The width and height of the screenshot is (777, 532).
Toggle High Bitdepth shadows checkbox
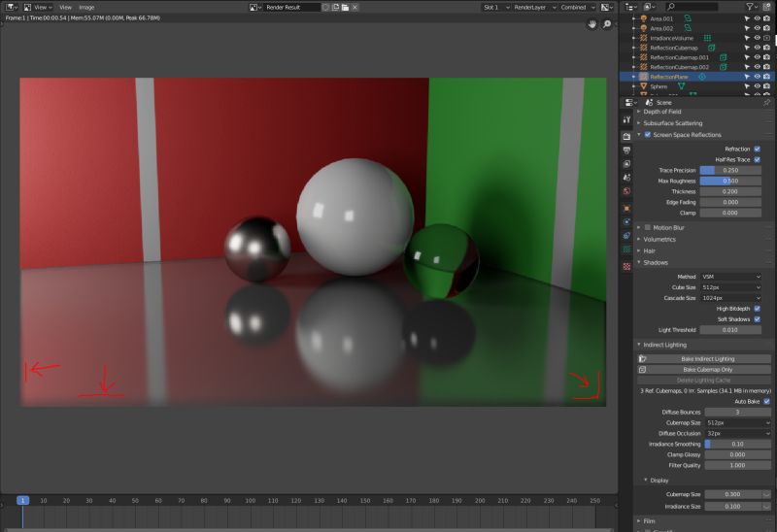pyautogui.click(x=758, y=309)
